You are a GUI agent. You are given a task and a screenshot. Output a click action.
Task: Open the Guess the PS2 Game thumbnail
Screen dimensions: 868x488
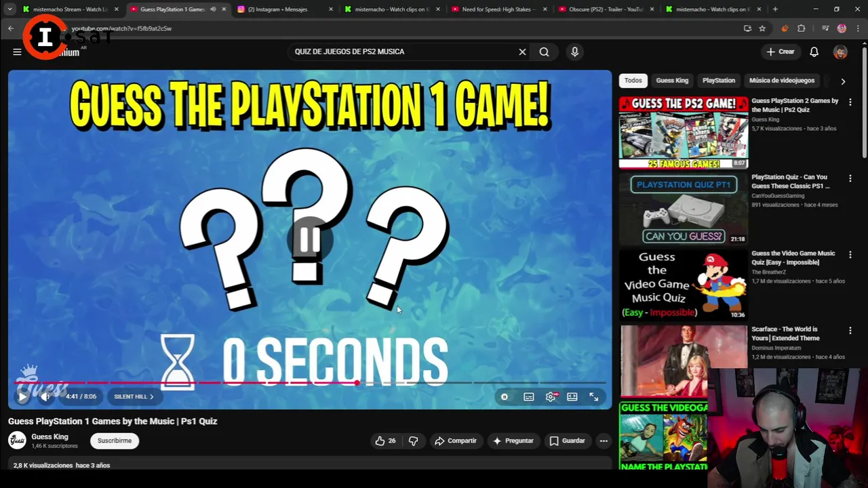tap(684, 132)
